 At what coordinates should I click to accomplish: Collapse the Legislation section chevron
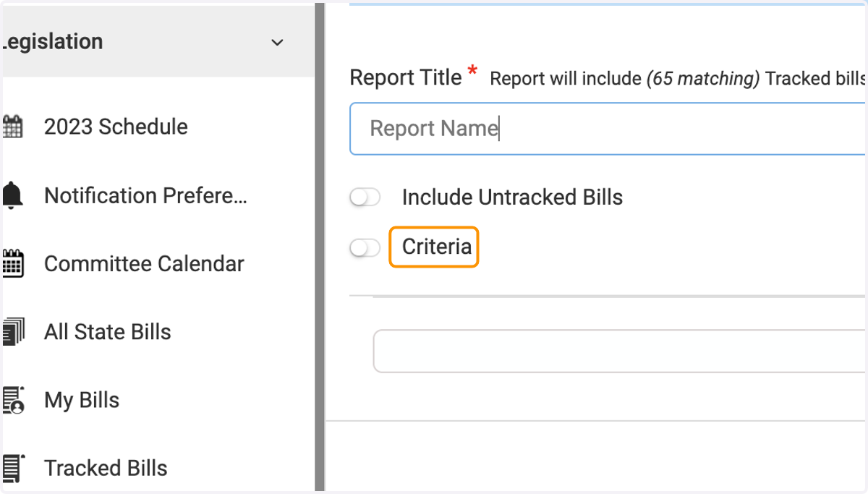276,43
